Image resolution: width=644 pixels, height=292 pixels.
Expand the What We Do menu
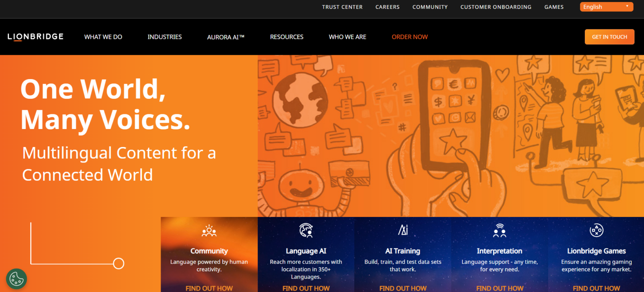coord(103,37)
